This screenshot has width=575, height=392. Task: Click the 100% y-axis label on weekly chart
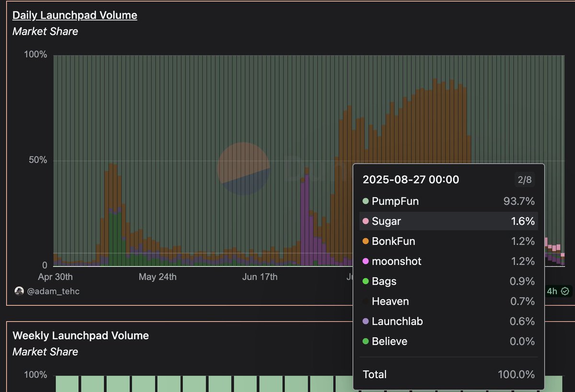click(36, 375)
